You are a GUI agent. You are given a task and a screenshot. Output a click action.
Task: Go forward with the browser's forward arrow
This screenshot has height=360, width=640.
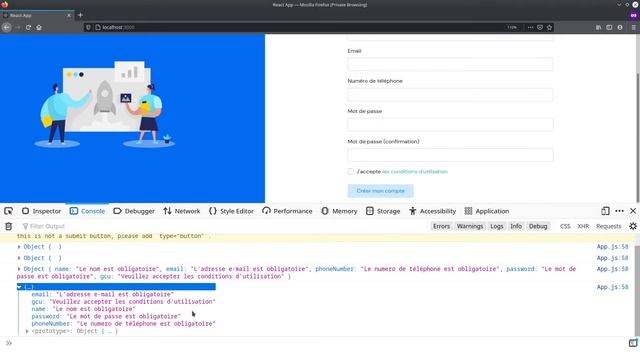(x=18, y=27)
